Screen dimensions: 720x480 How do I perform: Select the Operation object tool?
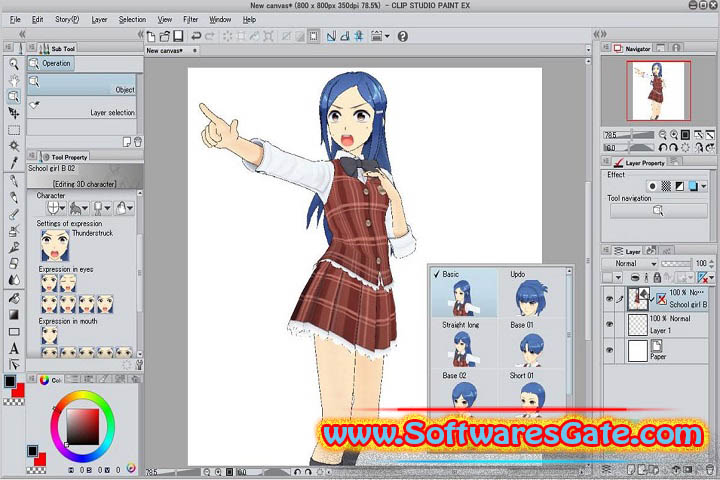coord(14,96)
